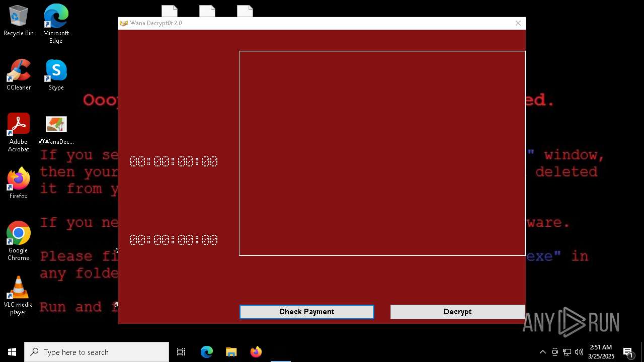Open network status tray icon

pyautogui.click(x=567, y=352)
